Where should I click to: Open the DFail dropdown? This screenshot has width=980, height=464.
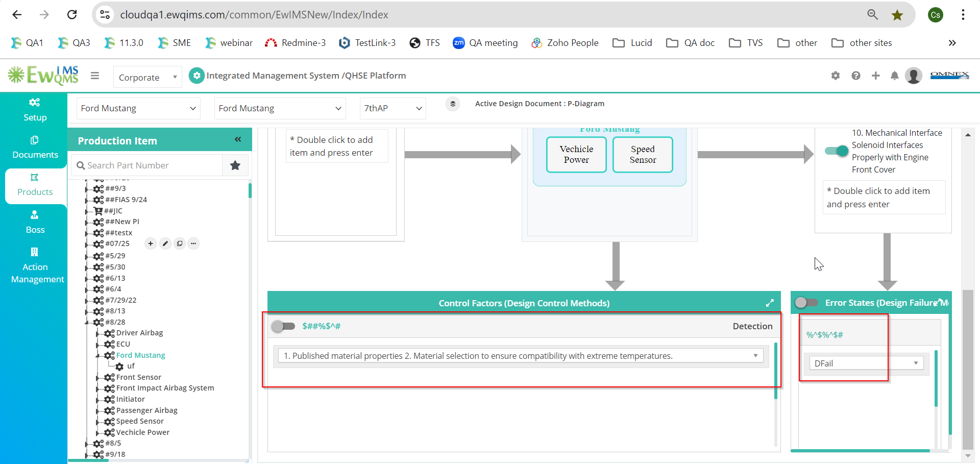866,363
